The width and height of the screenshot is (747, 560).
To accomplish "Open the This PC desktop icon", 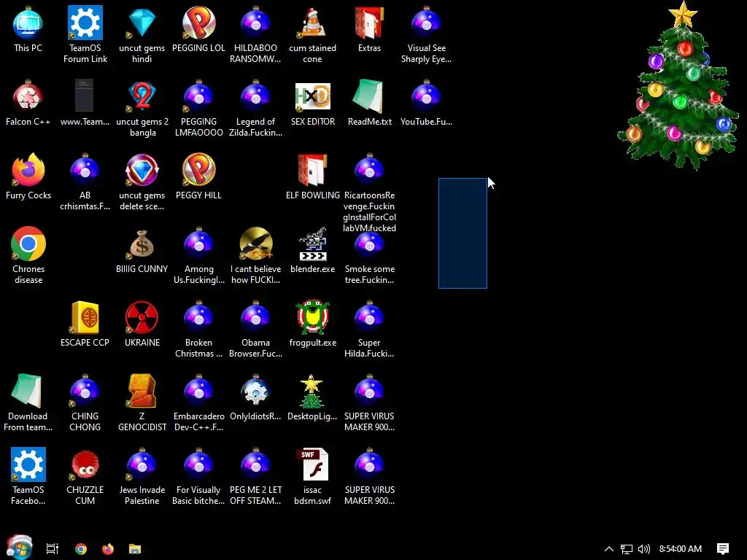I will pos(28,23).
